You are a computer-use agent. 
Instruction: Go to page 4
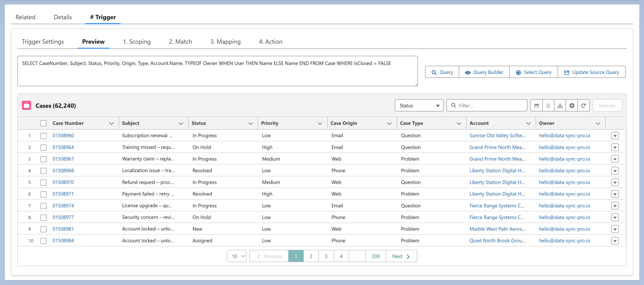coord(341,256)
